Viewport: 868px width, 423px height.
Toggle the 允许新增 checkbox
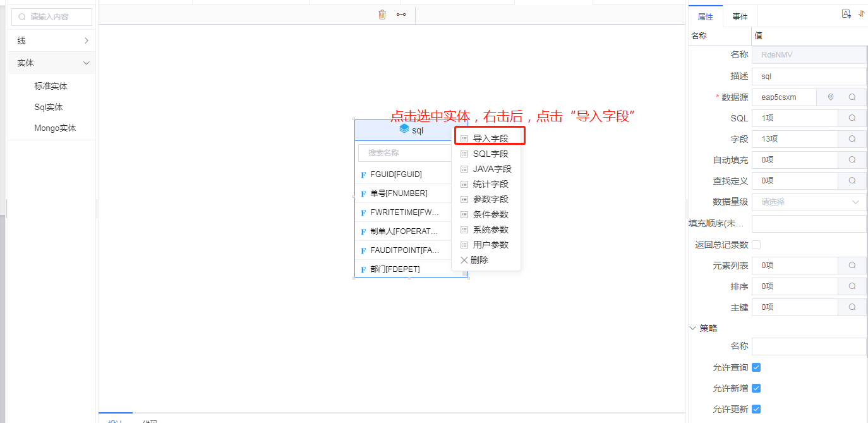tap(756, 388)
